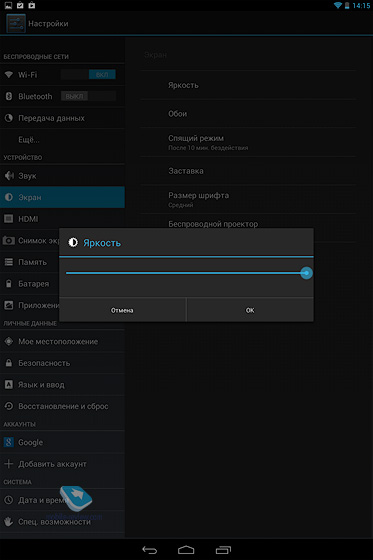Viewport: 373px width, 560px height.
Task: Tap the location icon beside Мое местоположение
Action: click(9, 341)
